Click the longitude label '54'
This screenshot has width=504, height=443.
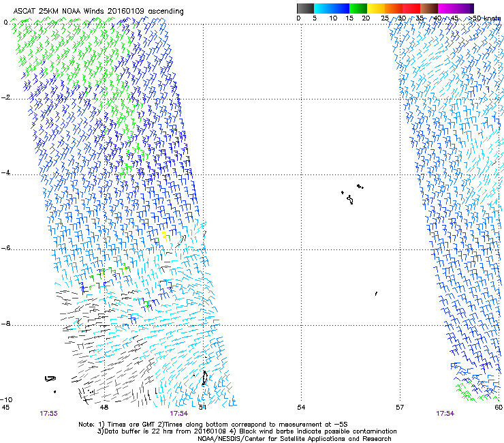(301, 408)
